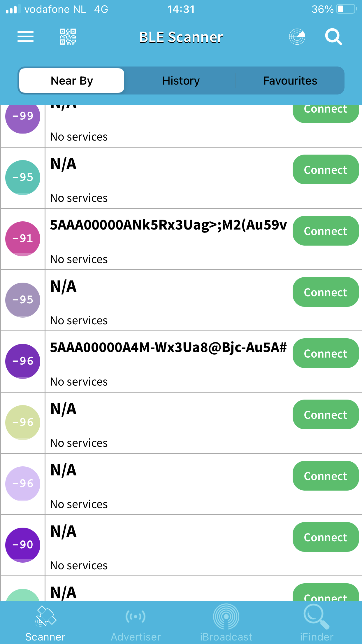
Task: Open the radar view icon
Action: point(297,37)
